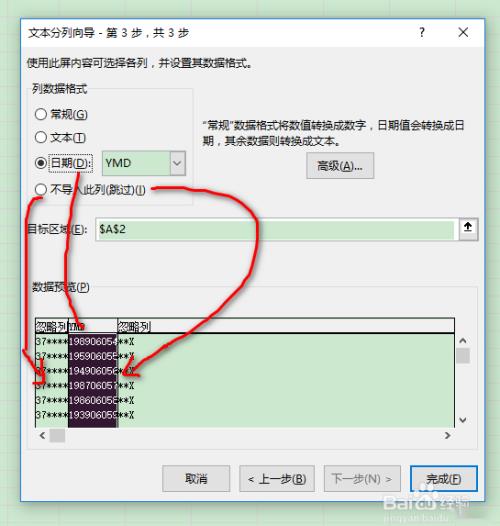The image size is (500, 526).
Task: Click the preview horizontal scroll left arrow
Action: pos(42,435)
